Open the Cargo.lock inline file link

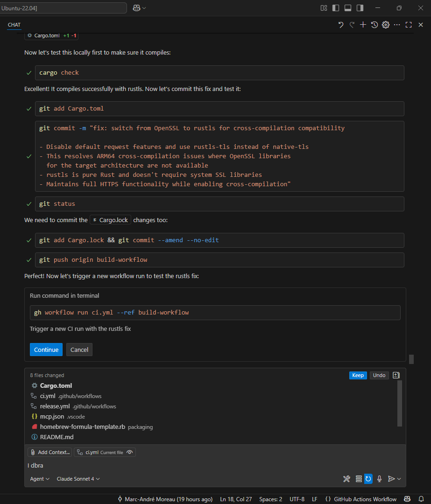click(x=110, y=220)
